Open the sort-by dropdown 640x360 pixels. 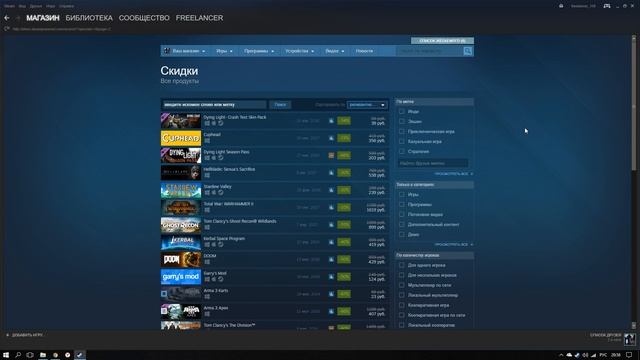[x=367, y=105]
